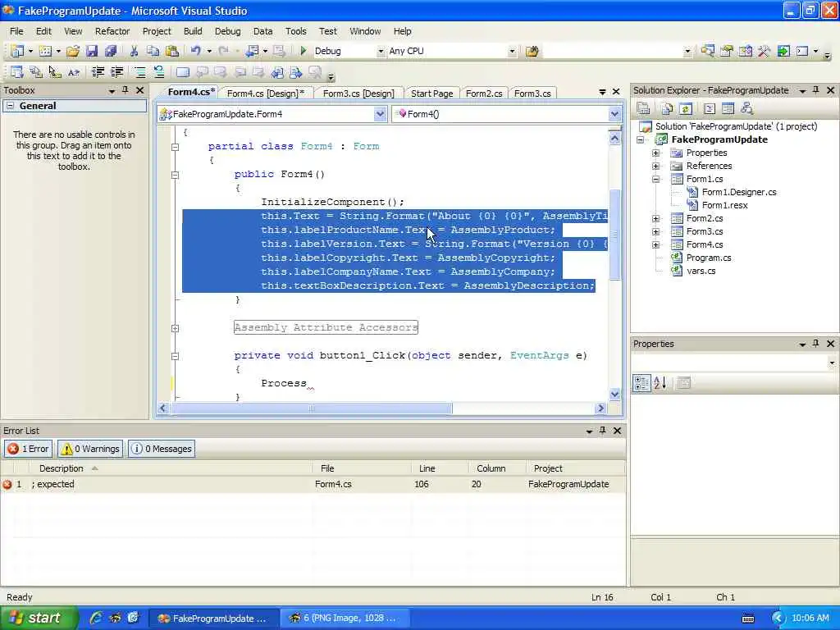
Task: Click Uncomment Selected Lines icon
Action: pyautogui.click(x=158, y=72)
